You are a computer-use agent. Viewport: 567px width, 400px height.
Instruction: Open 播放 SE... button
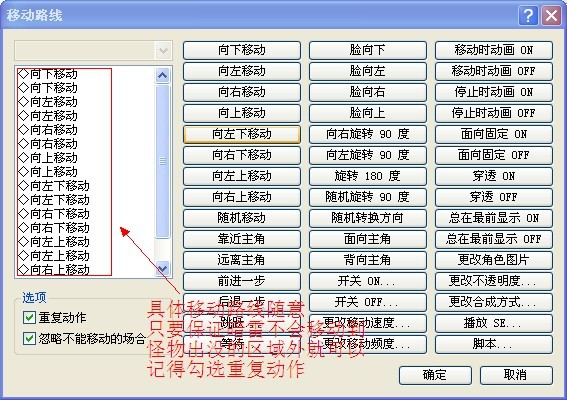(494, 323)
